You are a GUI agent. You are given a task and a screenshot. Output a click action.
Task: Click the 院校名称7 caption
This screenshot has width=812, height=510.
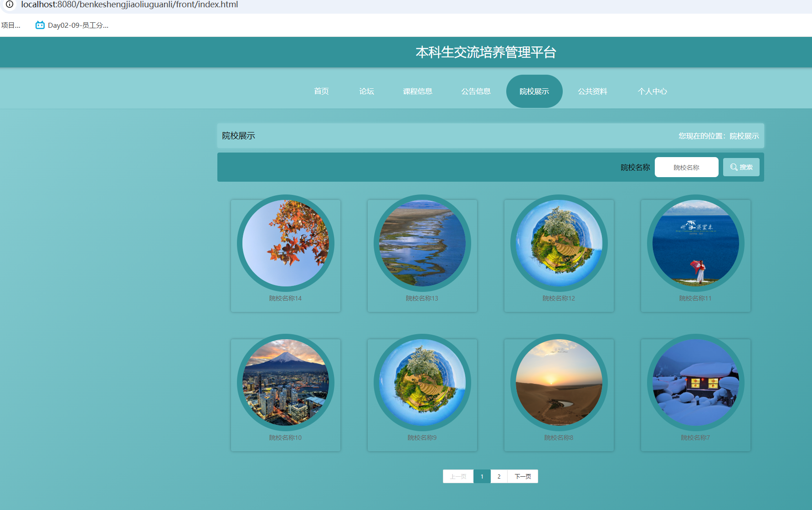point(695,438)
